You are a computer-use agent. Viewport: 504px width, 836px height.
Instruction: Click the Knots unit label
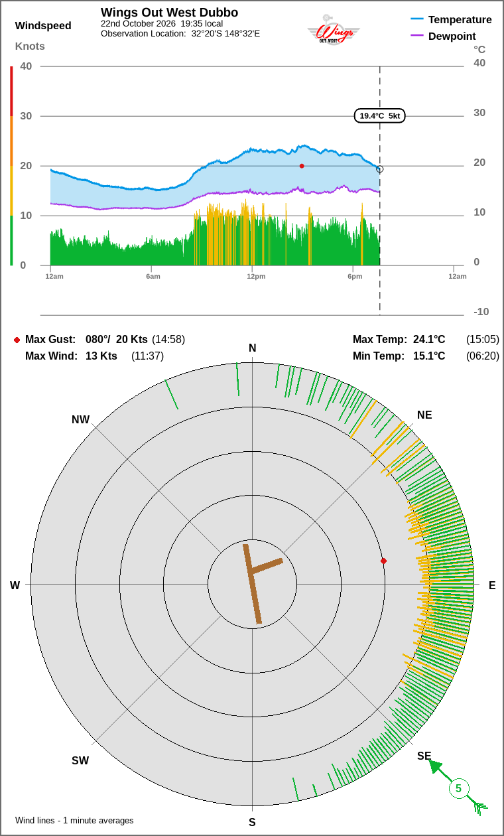click(30, 46)
